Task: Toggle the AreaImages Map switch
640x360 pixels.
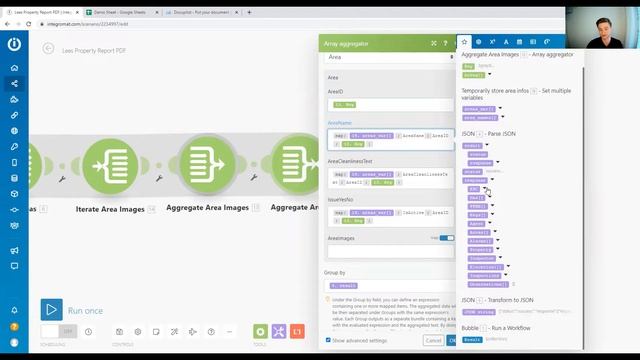Action: tap(447, 238)
